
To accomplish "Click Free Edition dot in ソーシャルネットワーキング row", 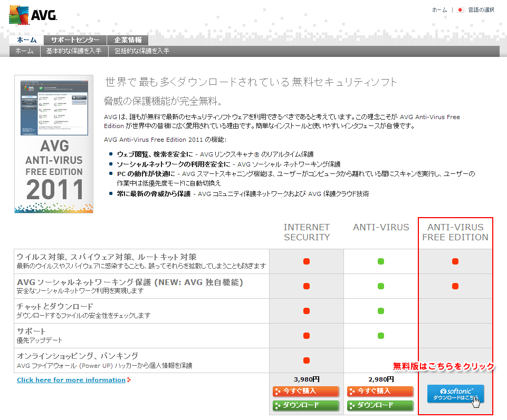I will [455, 286].
